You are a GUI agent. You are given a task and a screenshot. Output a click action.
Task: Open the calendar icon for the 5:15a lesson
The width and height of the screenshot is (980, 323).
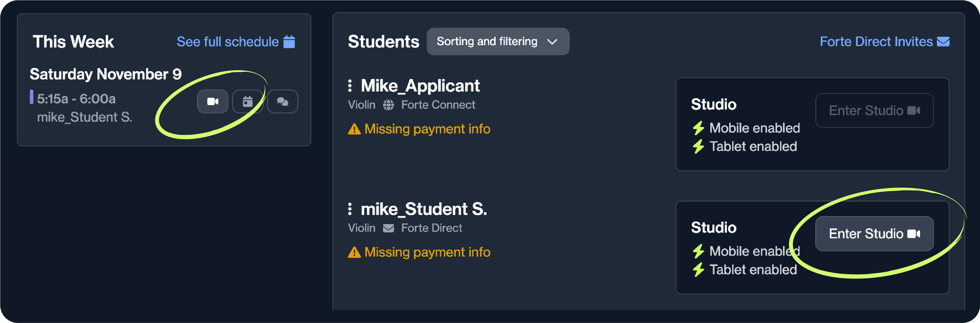[247, 102]
